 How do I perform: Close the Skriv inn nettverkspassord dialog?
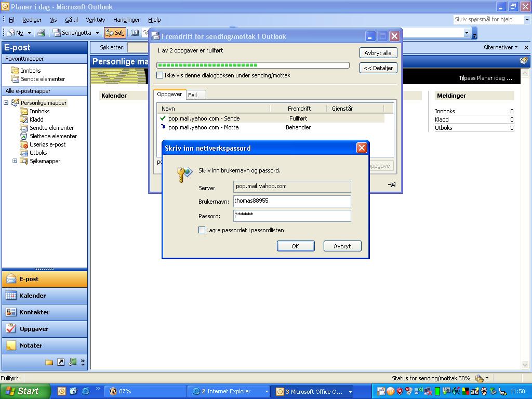(362, 148)
